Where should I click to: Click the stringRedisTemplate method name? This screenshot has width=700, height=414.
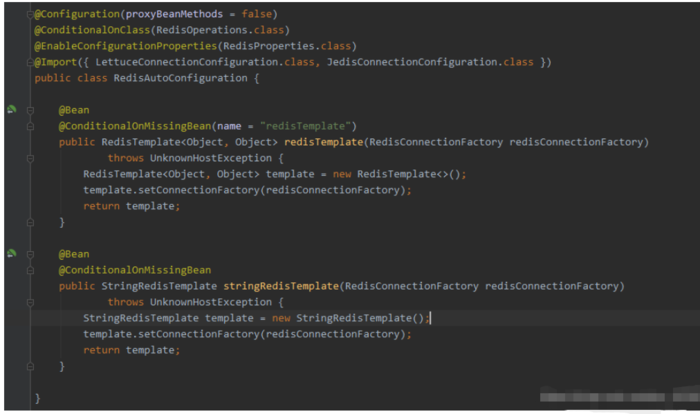[x=281, y=286]
